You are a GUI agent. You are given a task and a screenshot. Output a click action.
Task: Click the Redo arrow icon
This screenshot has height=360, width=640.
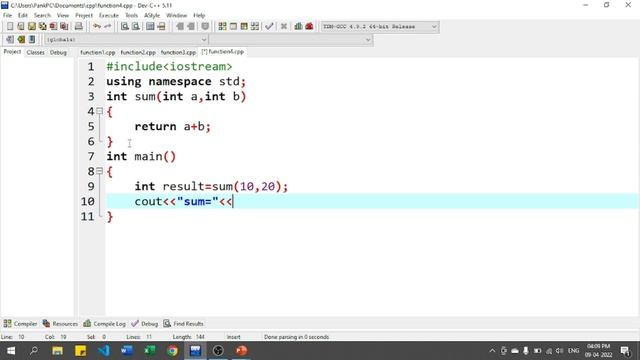[108, 27]
